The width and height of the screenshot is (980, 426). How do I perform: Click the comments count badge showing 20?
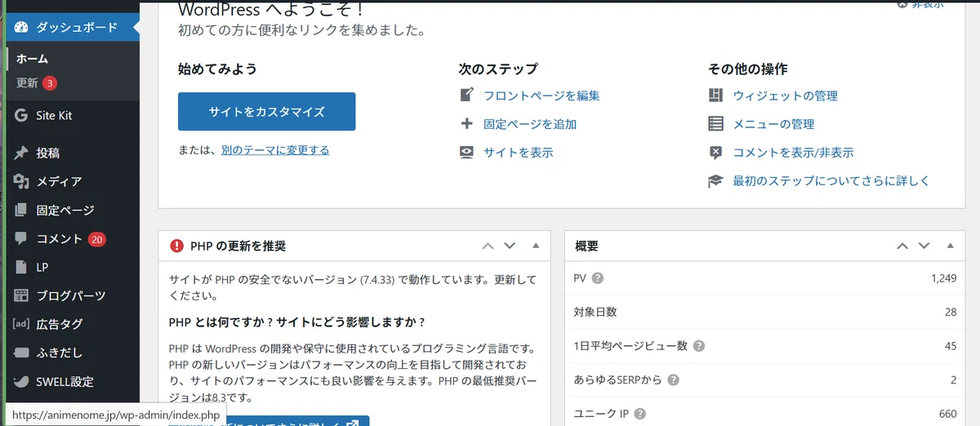(97, 239)
